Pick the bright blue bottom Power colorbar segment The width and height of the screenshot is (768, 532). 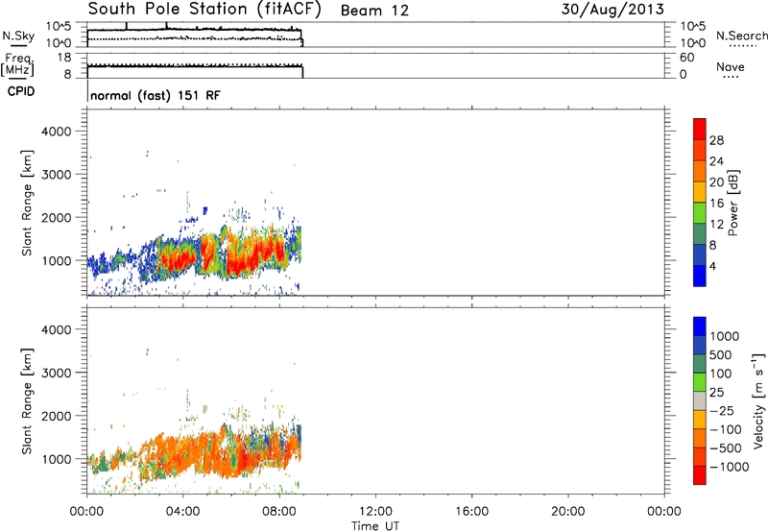point(700,276)
